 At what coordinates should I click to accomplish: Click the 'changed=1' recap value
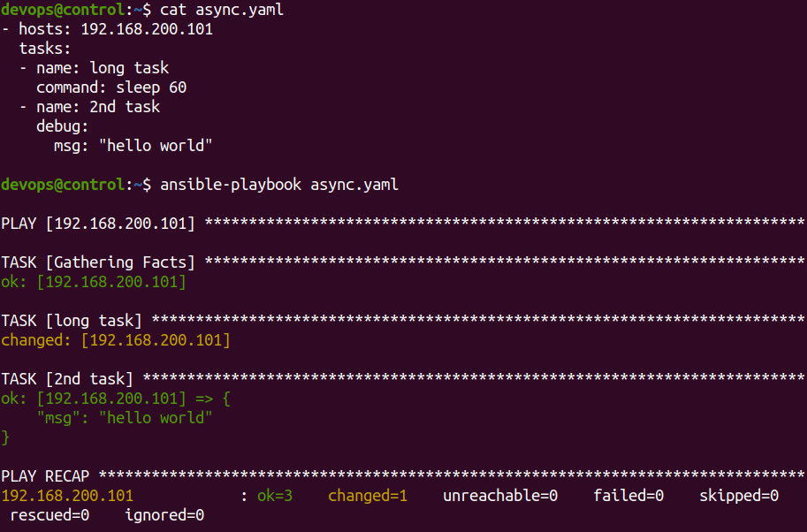pos(368,496)
